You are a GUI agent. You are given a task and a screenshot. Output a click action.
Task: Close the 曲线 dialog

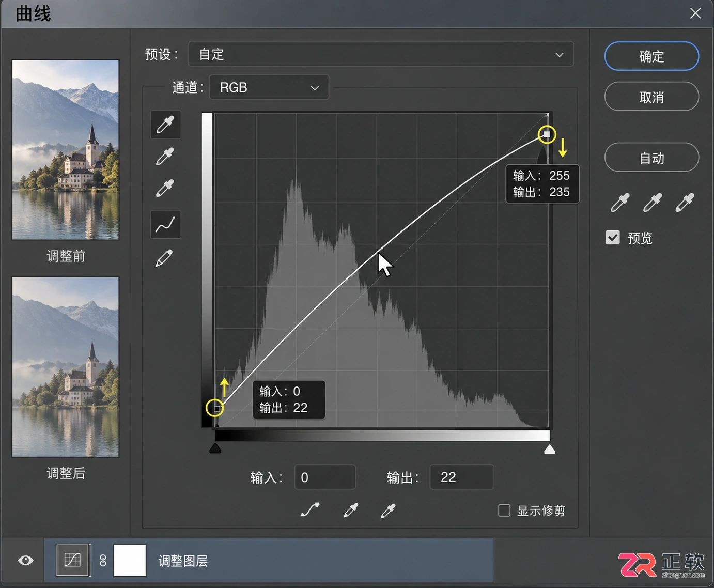[x=695, y=13]
